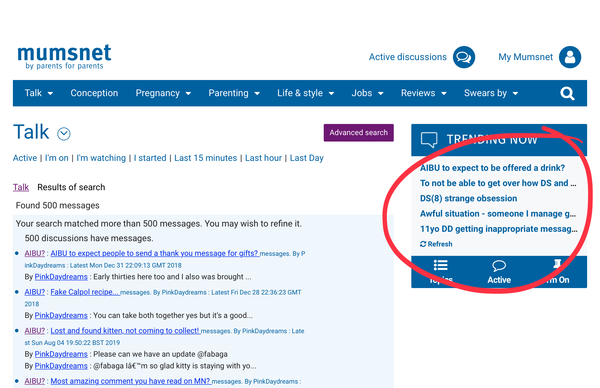Open the Parenting dropdown menu
Image resolution: width=600 pixels, height=388 pixels.
(x=234, y=93)
